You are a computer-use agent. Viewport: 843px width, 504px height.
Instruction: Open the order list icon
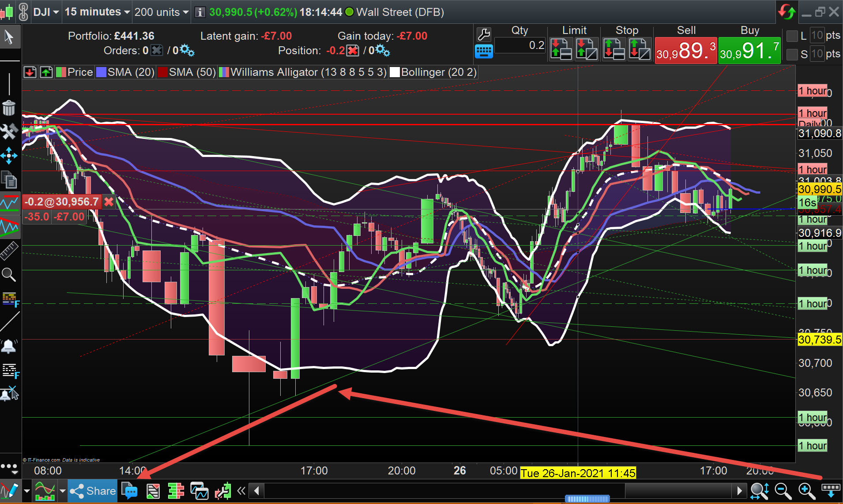point(153,491)
